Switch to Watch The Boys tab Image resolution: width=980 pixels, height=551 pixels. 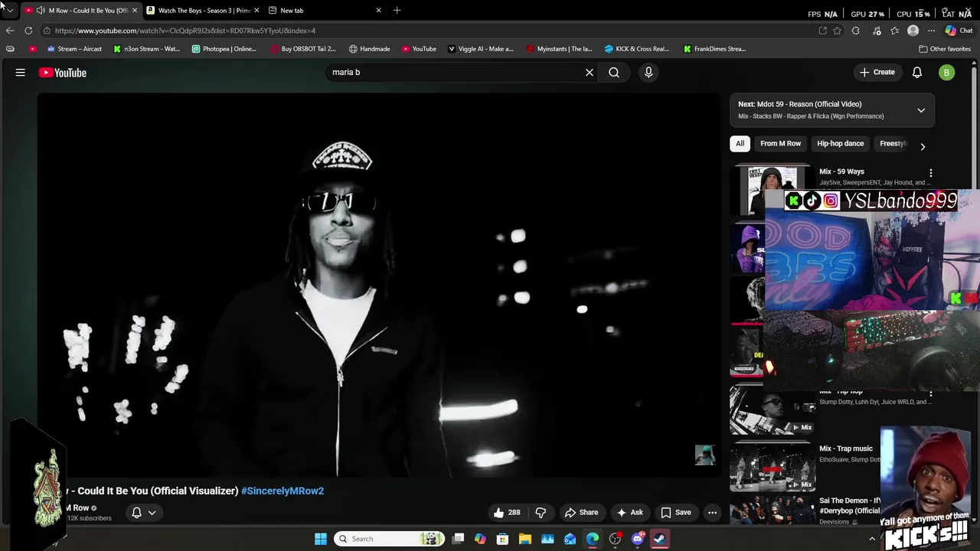203,10
